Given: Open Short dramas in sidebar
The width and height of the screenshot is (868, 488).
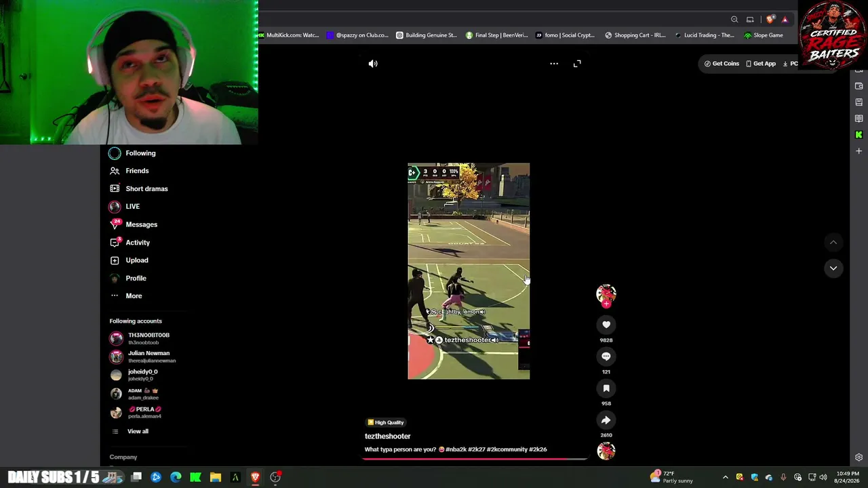Looking at the screenshot, I should click(139, 188).
